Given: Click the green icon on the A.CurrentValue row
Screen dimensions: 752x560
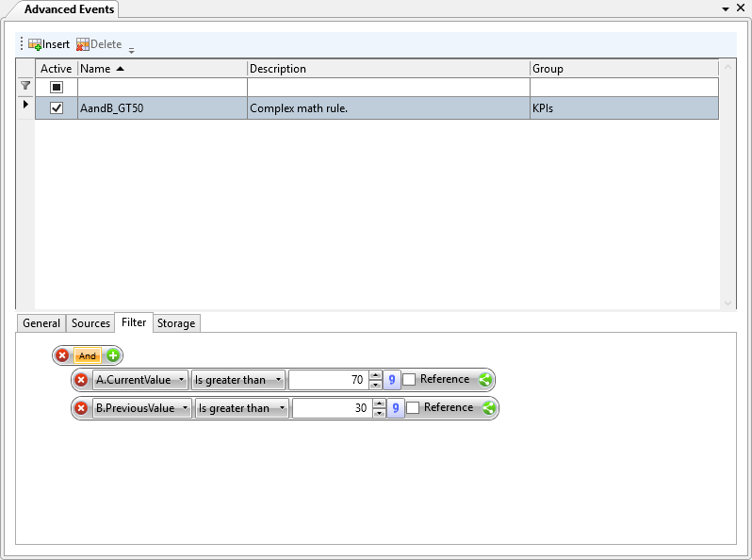Looking at the screenshot, I should 484,380.
